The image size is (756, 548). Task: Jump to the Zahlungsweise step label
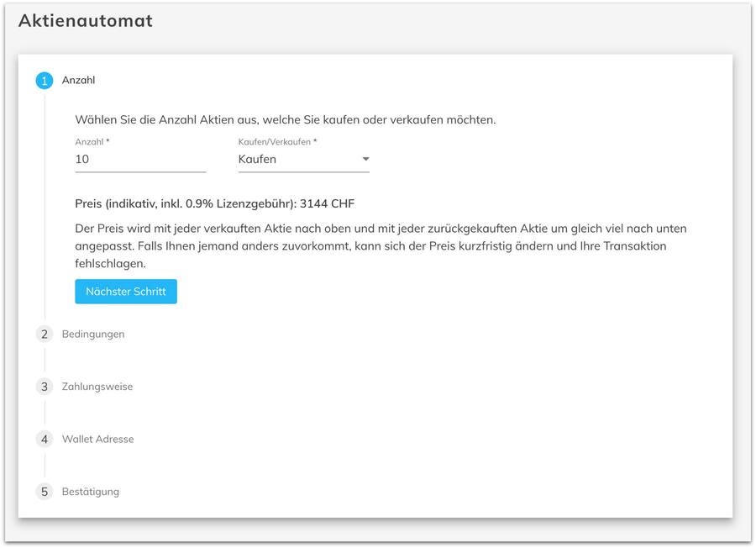point(97,387)
